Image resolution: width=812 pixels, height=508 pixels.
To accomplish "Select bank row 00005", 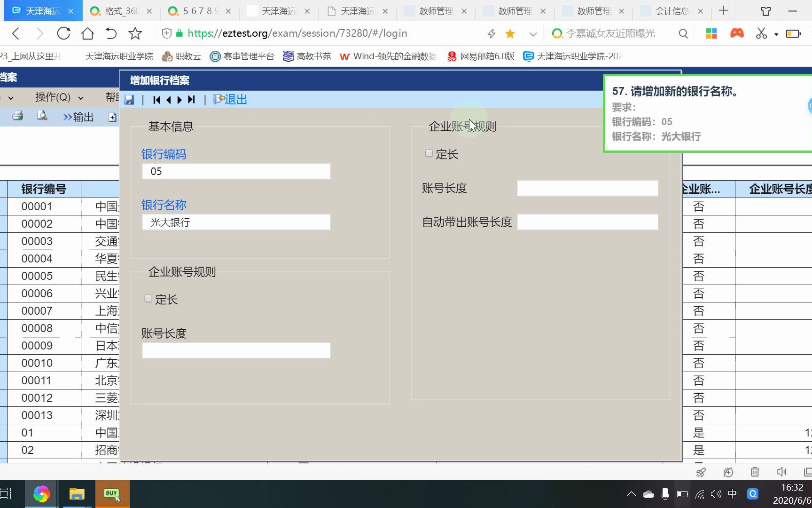I will [37, 276].
